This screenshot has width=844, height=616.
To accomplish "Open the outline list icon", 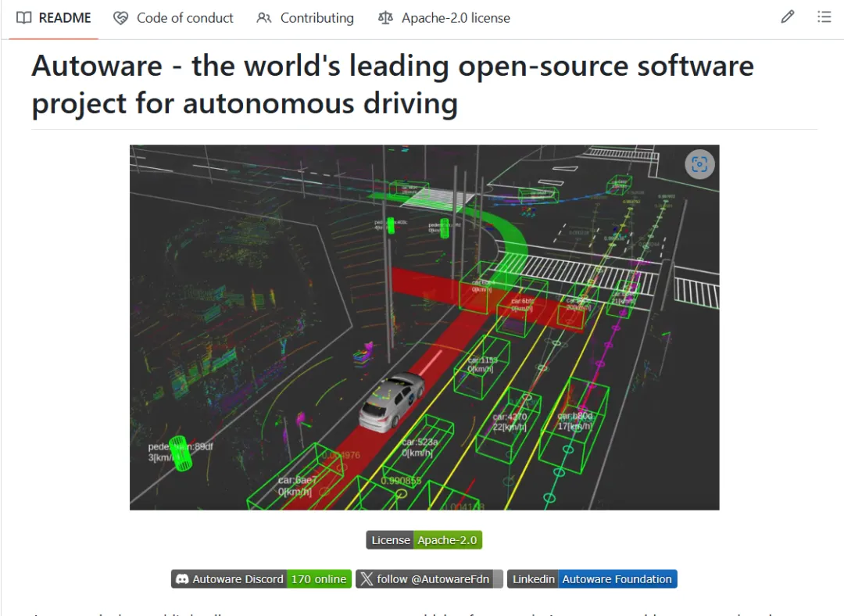I will tap(824, 17).
